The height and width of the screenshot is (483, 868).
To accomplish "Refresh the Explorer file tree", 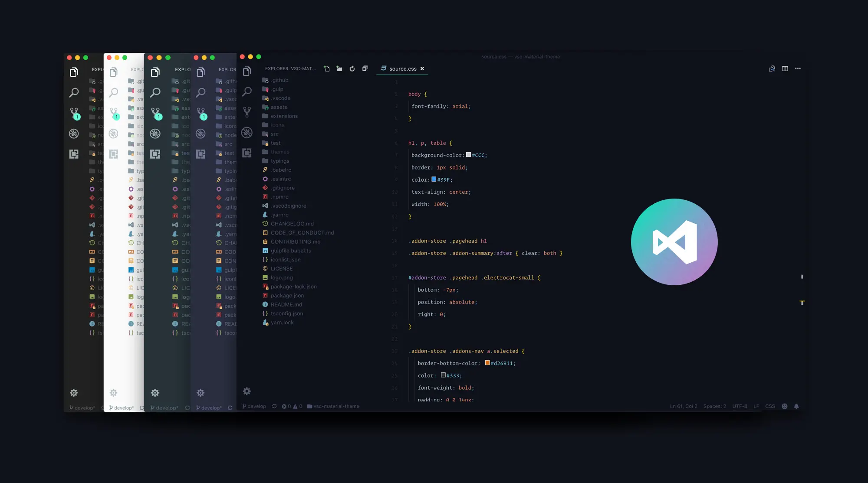I will [x=352, y=69].
